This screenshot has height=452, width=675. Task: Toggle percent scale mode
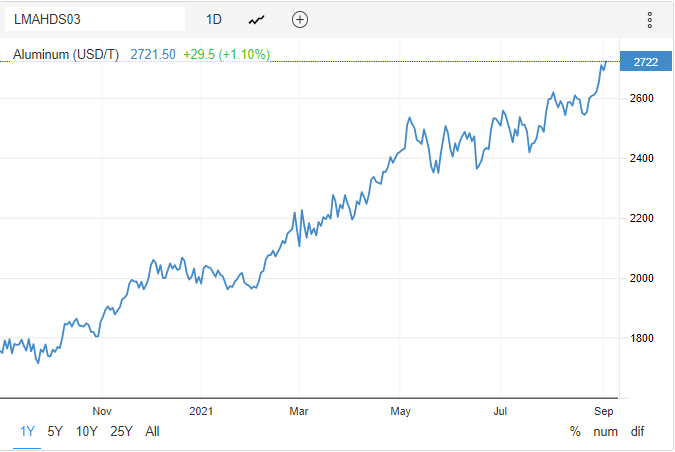point(575,431)
